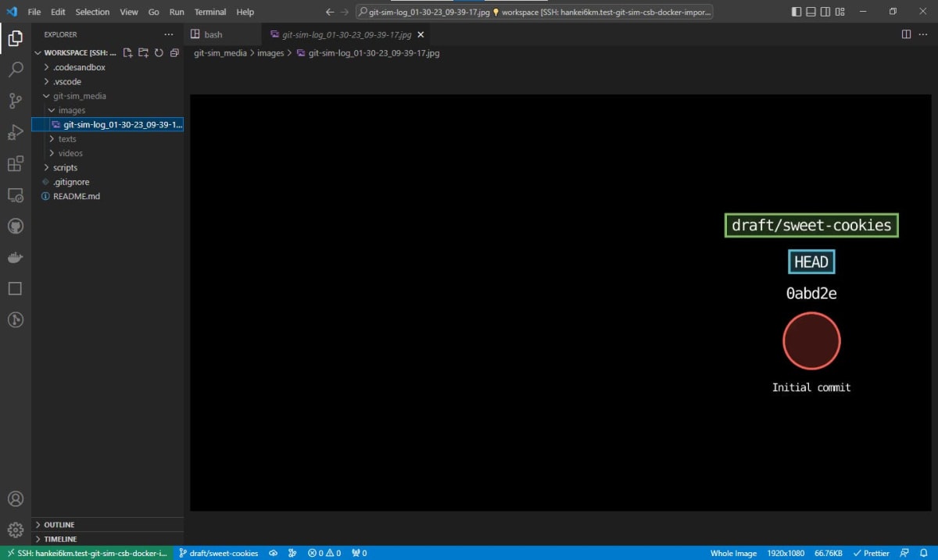This screenshot has width=938, height=560.
Task: Click the Accounts icon in activity bar
Action: pos(16,498)
